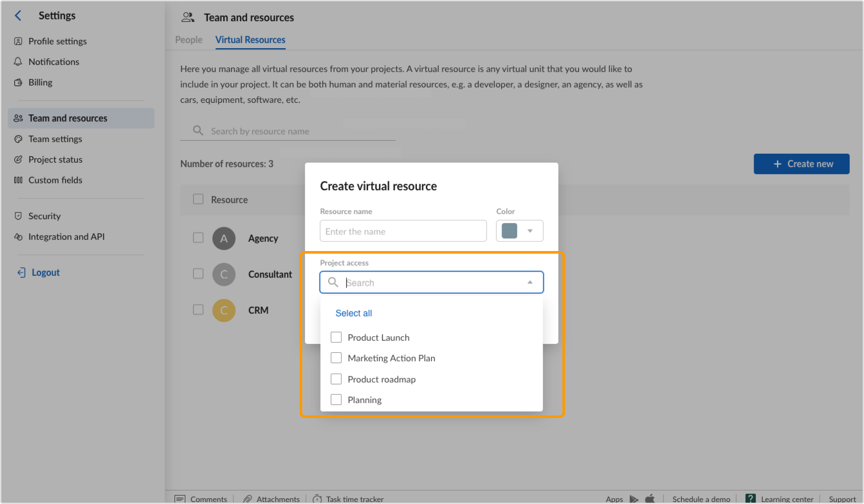Check the Marketing Action Plan checkbox
The width and height of the screenshot is (864, 504).
pyautogui.click(x=336, y=357)
